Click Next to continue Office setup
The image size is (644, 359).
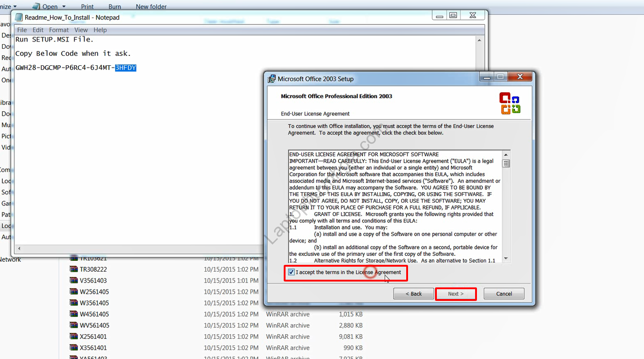(x=456, y=294)
